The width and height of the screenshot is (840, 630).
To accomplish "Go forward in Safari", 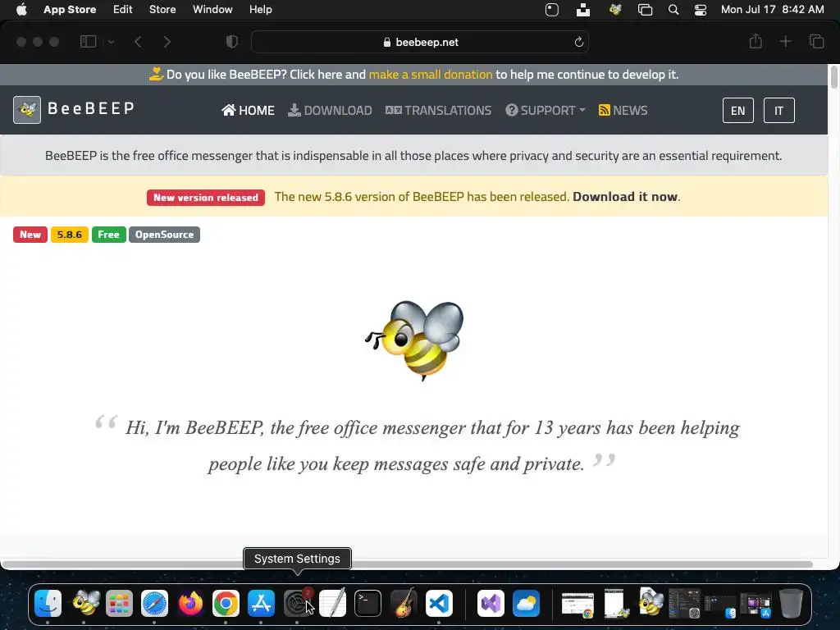I will (167, 42).
